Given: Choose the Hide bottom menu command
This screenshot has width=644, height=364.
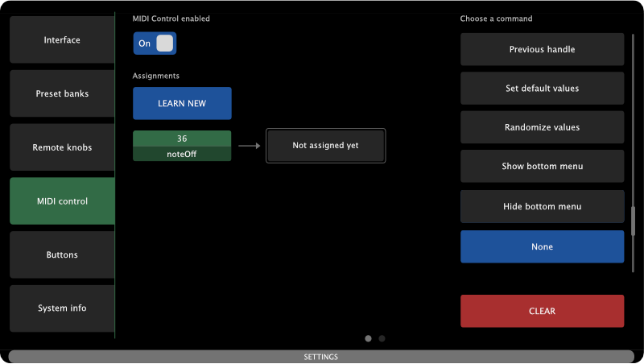Looking at the screenshot, I should point(542,207).
